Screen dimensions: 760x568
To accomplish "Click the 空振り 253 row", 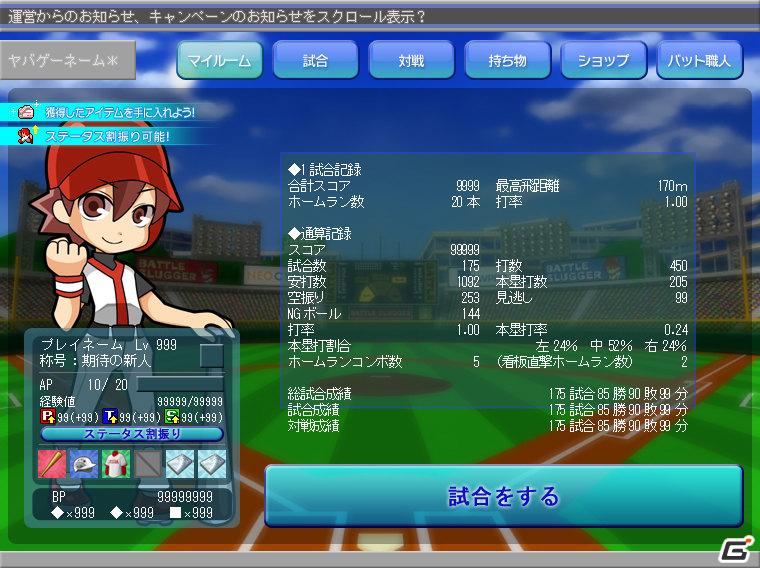I will [x=383, y=298].
